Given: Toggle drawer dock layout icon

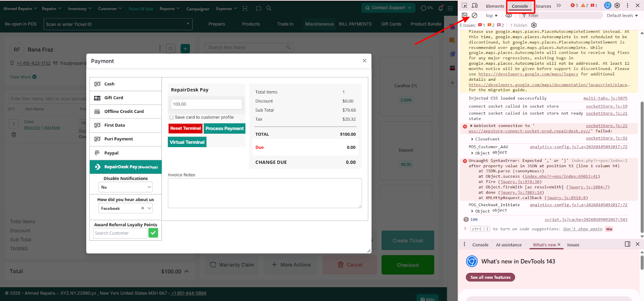Looking at the screenshot, I should coord(627,244).
